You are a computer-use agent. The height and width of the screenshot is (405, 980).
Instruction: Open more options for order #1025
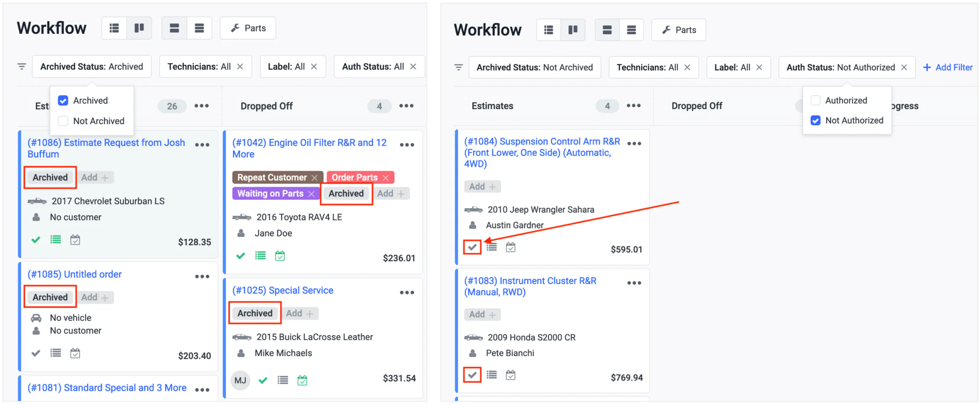pos(407,293)
